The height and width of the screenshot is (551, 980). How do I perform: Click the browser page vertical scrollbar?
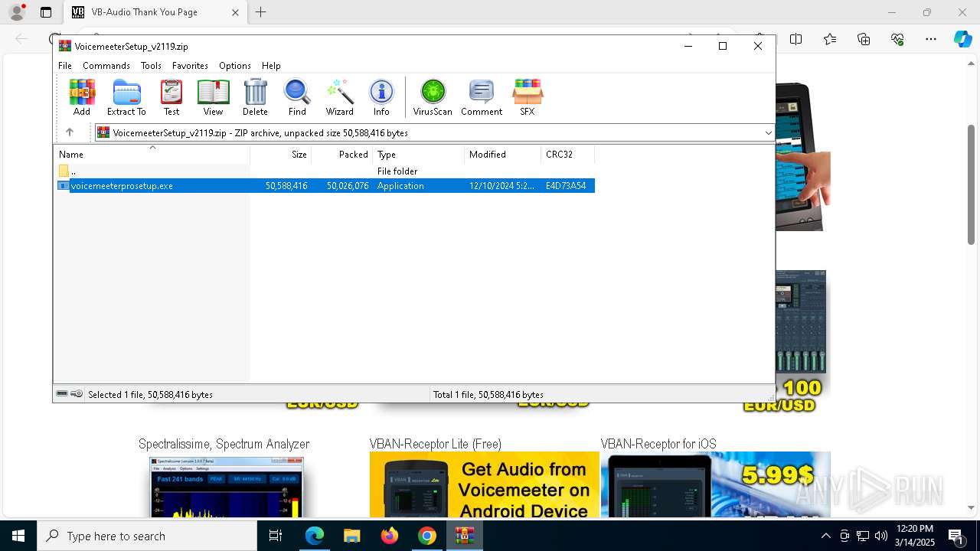coord(972,184)
